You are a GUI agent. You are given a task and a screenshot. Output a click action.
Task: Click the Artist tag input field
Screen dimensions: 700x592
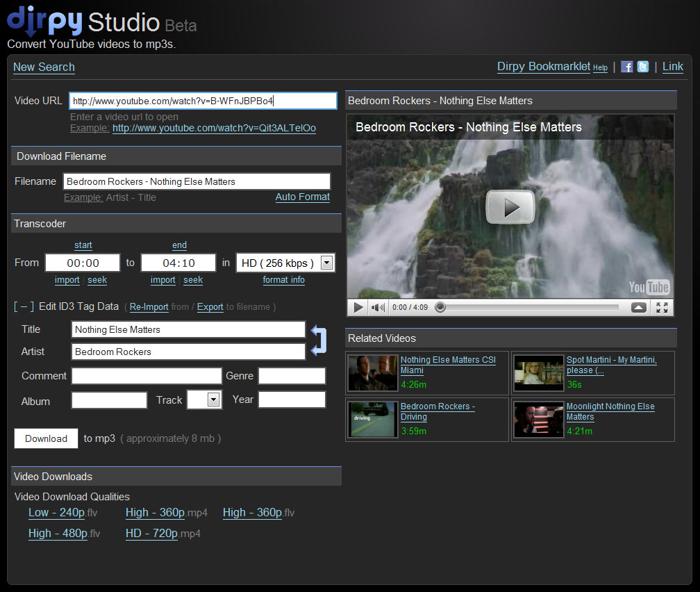(x=188, y=352)
